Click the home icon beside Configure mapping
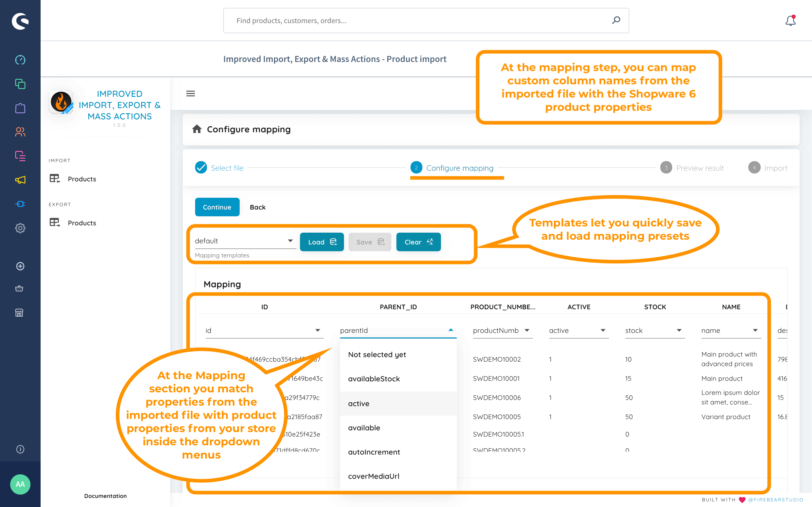Viewport: 812px width, 507px height. pos(197,129)
